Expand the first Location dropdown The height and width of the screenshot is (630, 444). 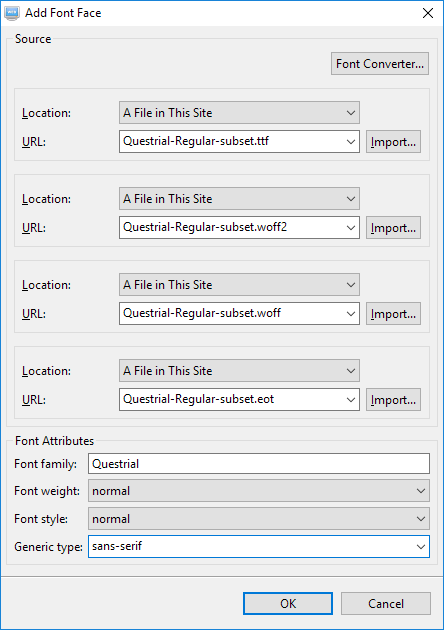239,112
